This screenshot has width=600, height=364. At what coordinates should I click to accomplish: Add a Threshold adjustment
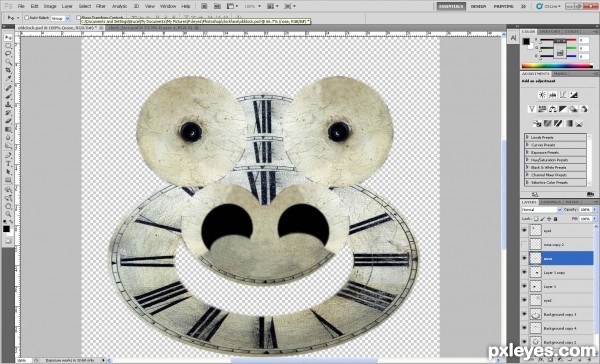point(558,124)
